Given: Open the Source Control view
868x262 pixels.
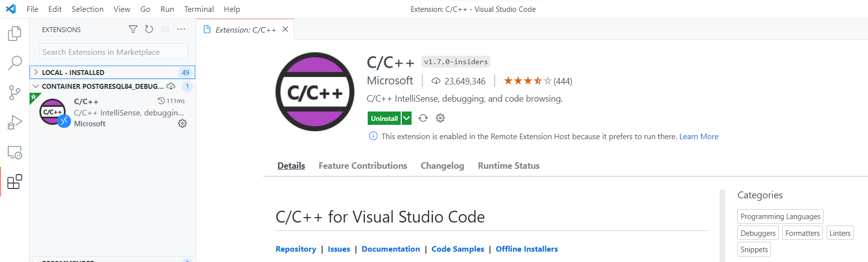Looking at the screenshot, I should pos(15,93).
